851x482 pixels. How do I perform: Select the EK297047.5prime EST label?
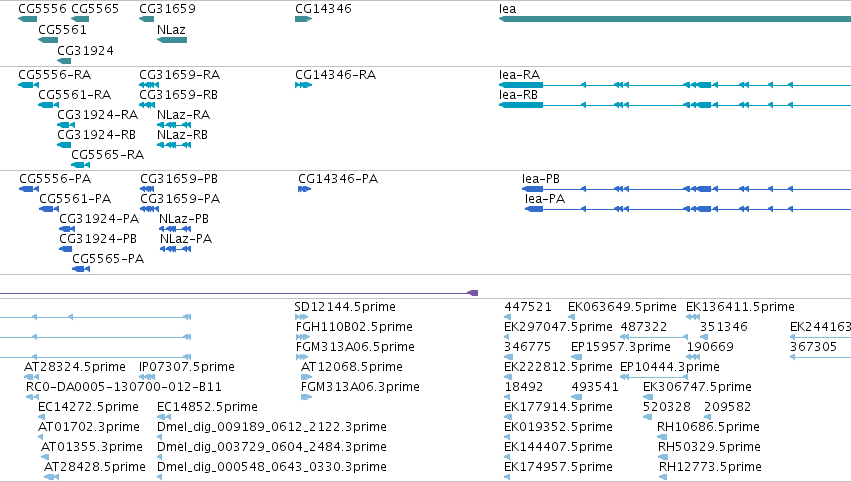click(x=558, y=327)
